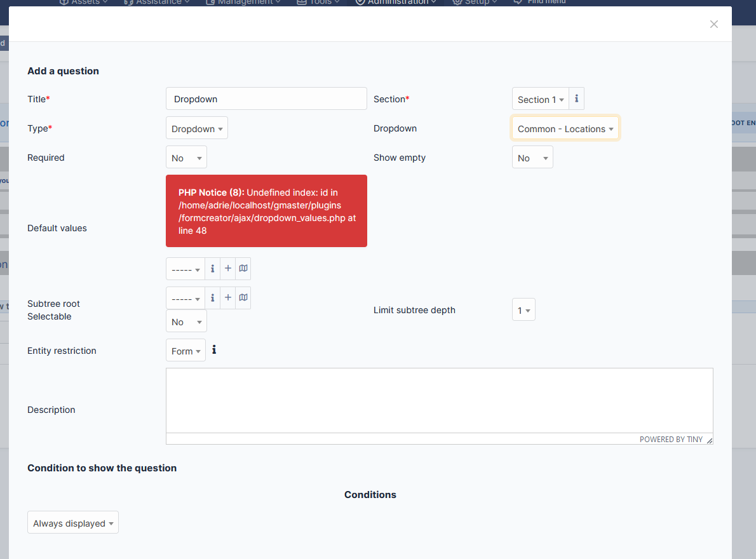
Task: Click the add (+) icon beside Subtree root
Action: [228, 297]
